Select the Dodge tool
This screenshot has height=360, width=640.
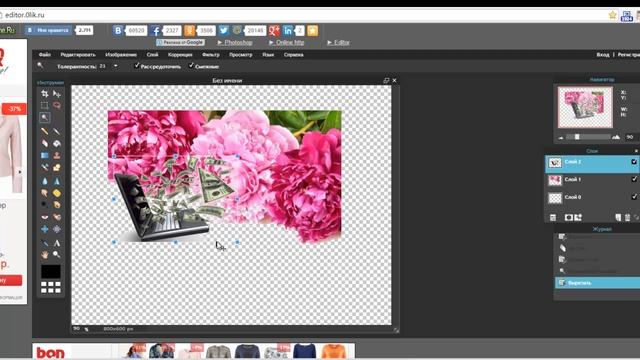(45, 205)
